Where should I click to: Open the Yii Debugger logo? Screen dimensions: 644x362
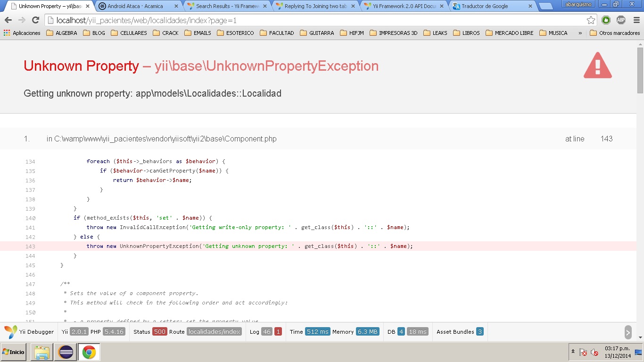(29, 332)
